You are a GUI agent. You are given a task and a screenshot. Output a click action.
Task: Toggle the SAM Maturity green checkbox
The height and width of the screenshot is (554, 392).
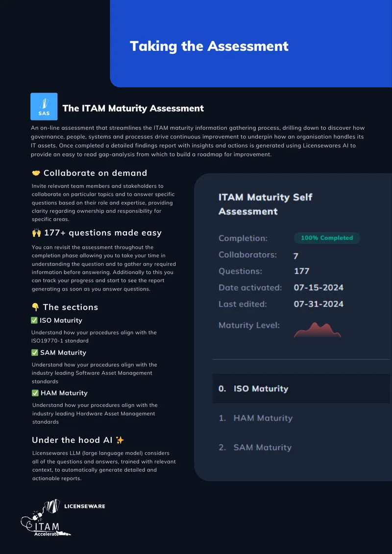[x=35, y=353]
